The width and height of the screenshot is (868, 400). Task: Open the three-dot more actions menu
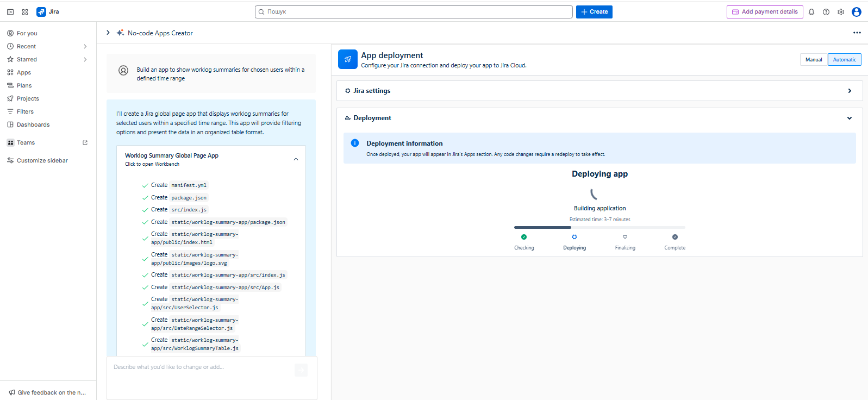tap(857, 33)
